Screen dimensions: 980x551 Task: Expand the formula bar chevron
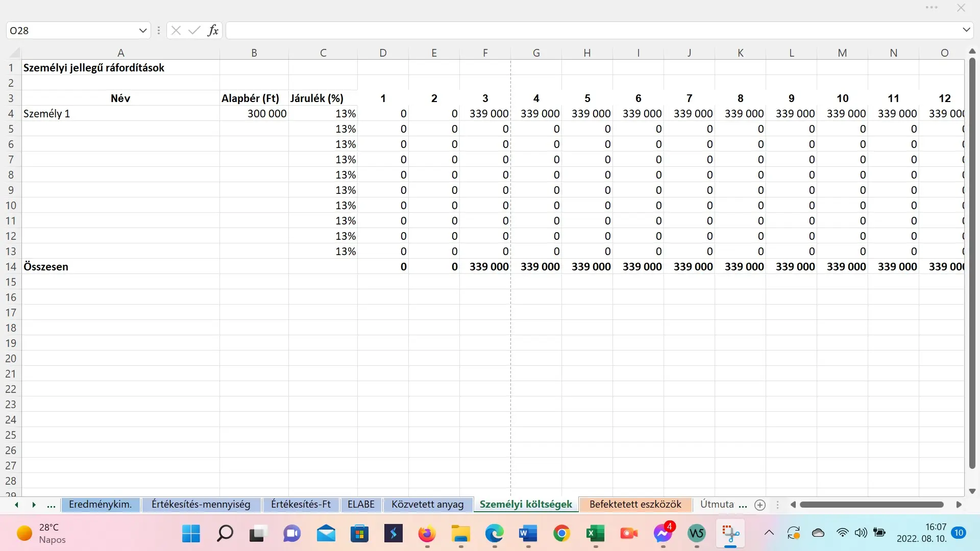point(966,30)
